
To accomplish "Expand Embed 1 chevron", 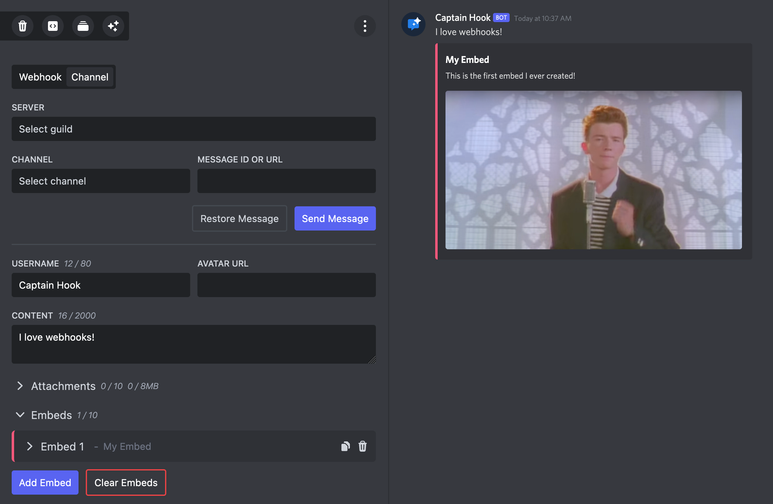I will 30,446.
